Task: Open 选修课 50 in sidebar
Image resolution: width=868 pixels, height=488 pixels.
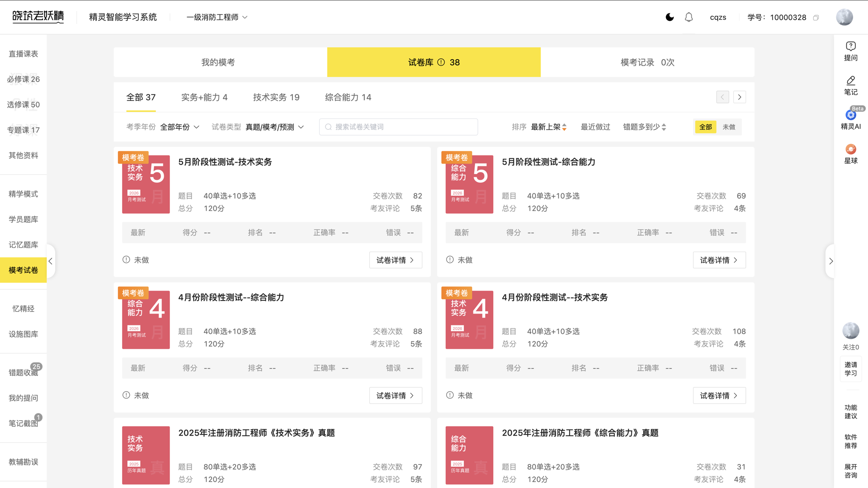Action: coord(24,104)
